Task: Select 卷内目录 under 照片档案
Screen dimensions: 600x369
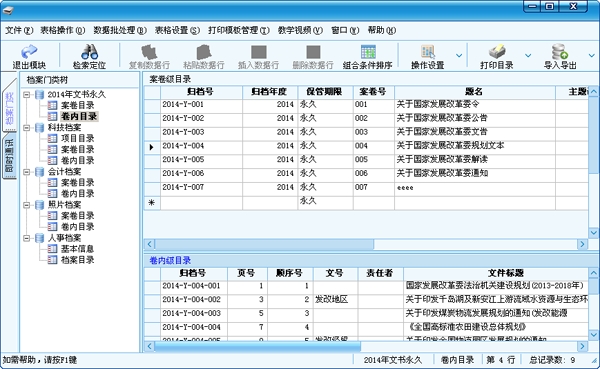Action: (x=77, y=227)
